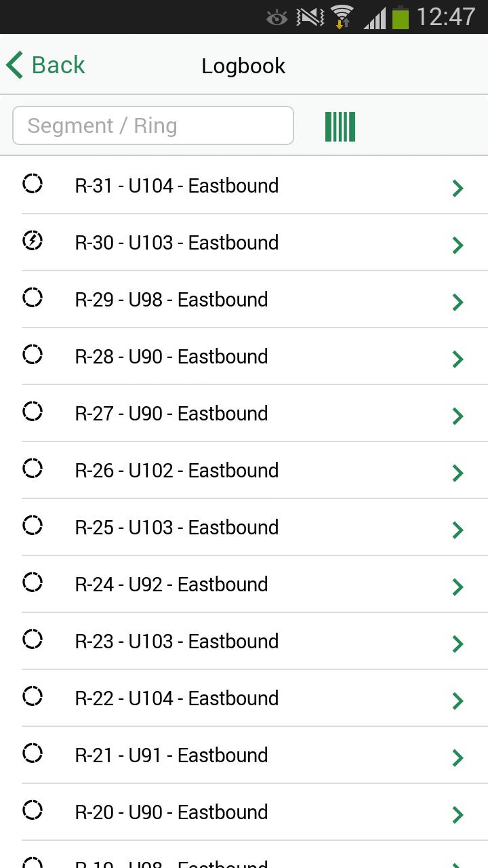Image resolution: width=488 pixels, height=868 pixels.
Task: Tap the Wi-Fi icon in status bar
Action: 342,16
